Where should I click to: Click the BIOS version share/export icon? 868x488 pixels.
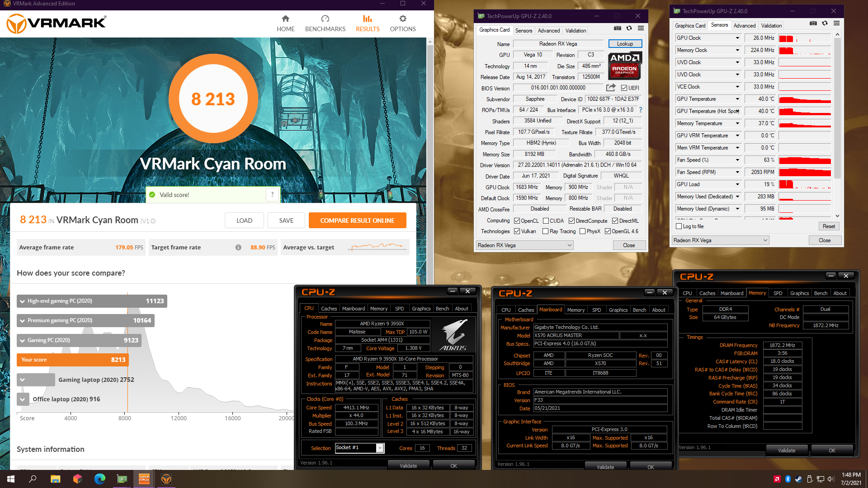[611, 88]
